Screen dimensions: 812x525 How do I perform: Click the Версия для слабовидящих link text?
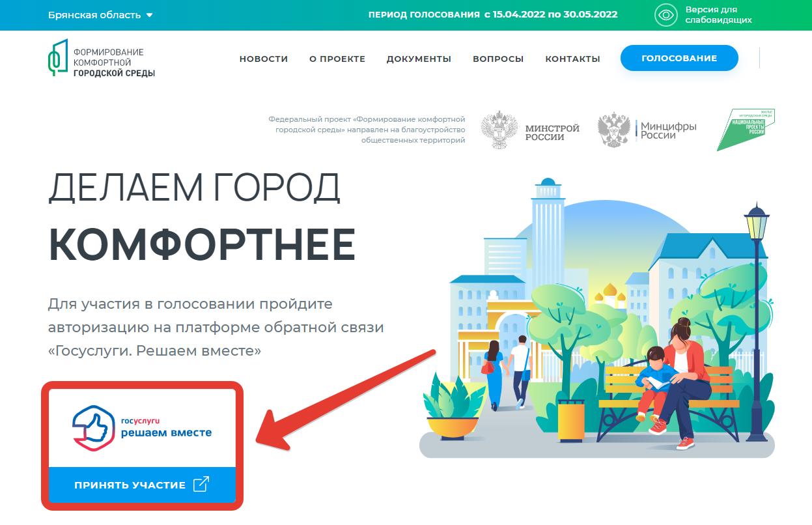[718, 15]
